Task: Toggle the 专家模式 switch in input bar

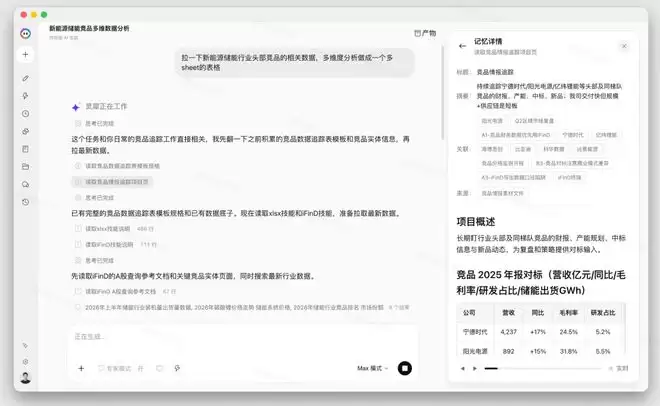Action: tap(121, 368)
